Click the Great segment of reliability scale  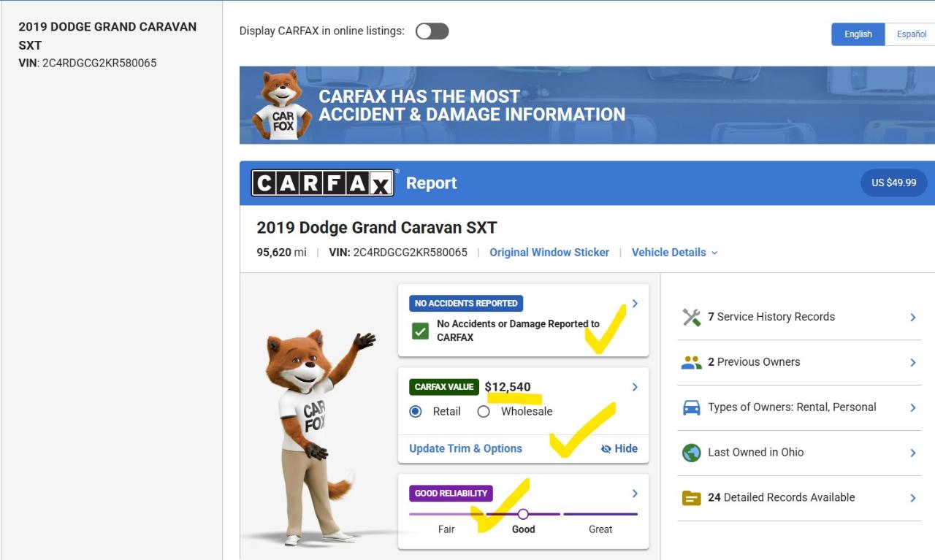tap(600, 514)
